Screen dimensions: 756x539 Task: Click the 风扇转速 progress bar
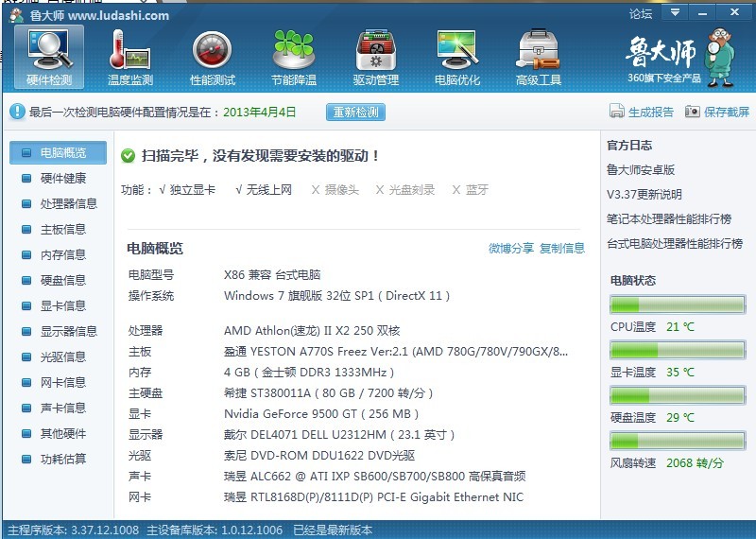(x=678, y=441)
